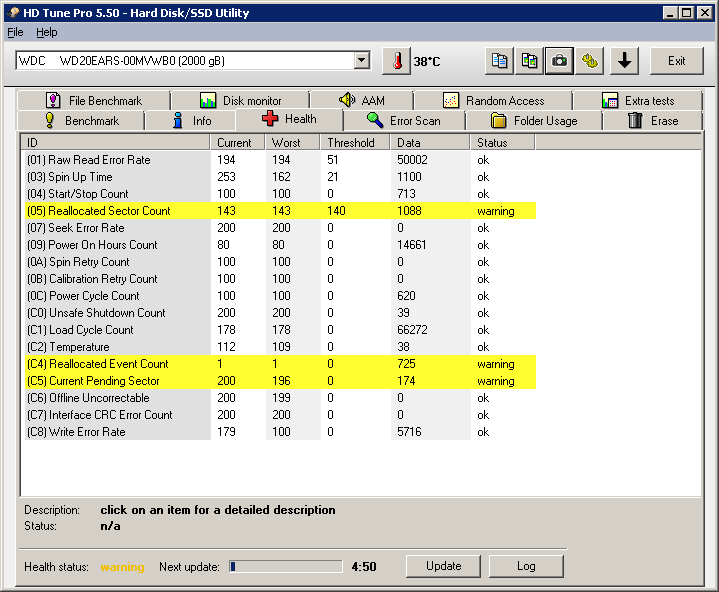Open the Erase tab
The image size is (719, 592).
pyautogui.click(x=653, y=121)
